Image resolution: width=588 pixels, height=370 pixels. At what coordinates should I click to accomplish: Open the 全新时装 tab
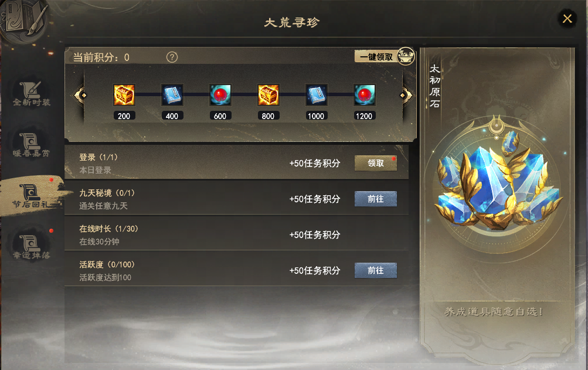(32, 94)
